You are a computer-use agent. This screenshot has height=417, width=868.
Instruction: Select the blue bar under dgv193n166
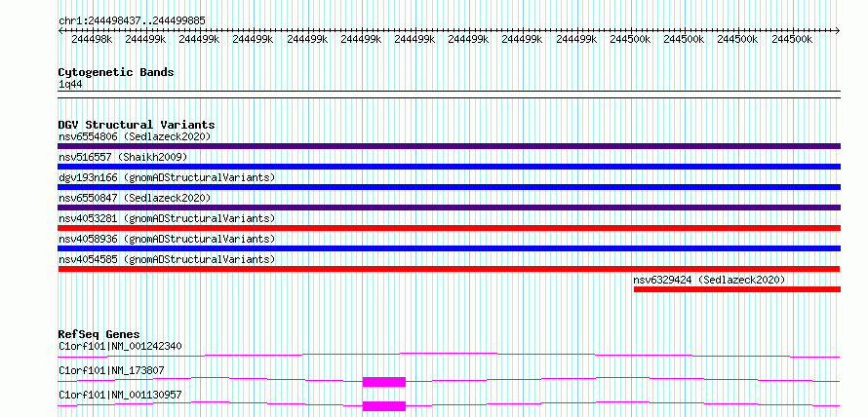pyautogui.click(x=449, y=187)
